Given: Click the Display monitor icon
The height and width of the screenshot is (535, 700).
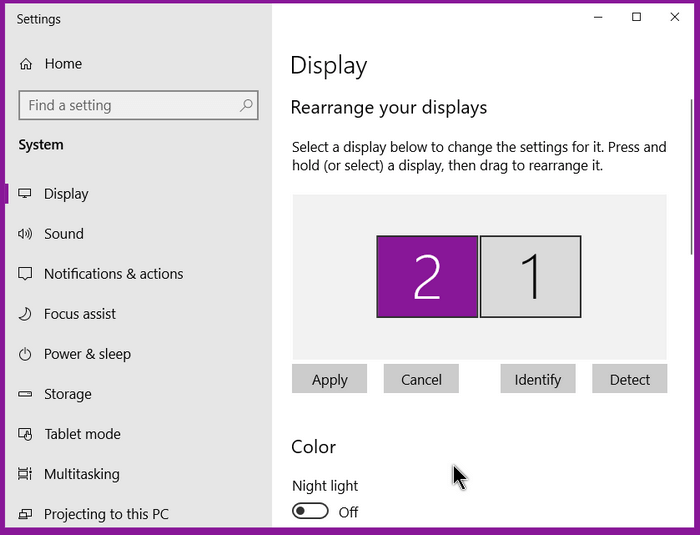Looking at the screenshot, I should pyautogui.click(x=25, y=194).
